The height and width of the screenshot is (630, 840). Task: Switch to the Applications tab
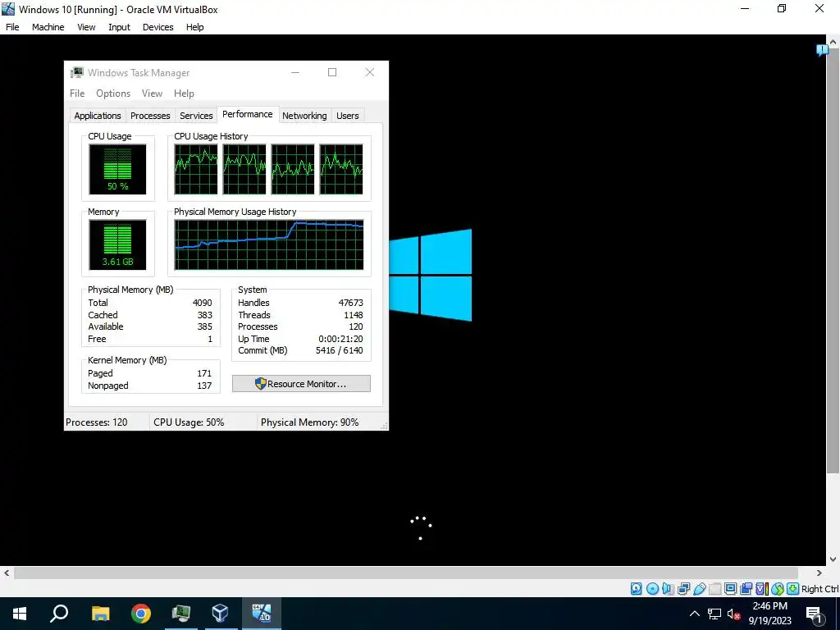tap(98, 116)
